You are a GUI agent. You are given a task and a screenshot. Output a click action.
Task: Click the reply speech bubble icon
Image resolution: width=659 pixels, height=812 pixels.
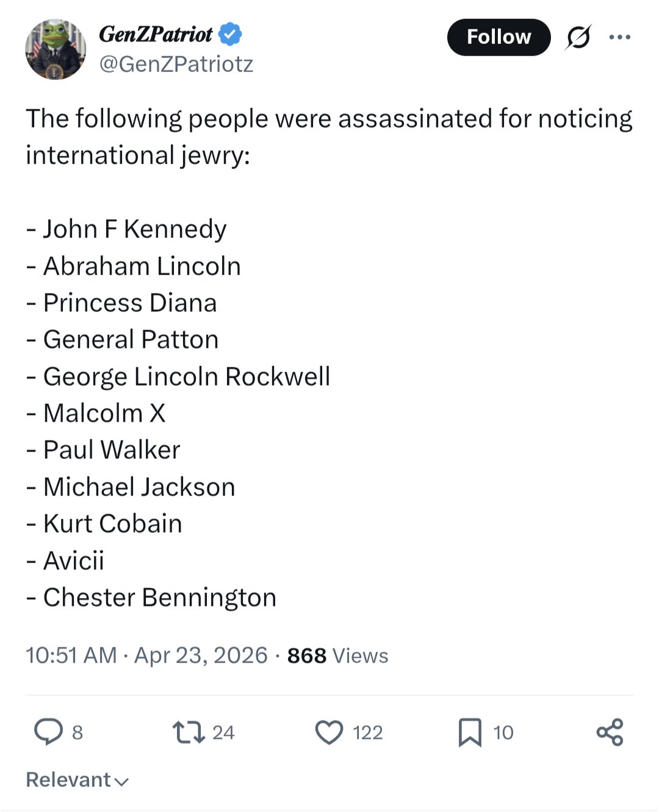click(x=48, y=731)
